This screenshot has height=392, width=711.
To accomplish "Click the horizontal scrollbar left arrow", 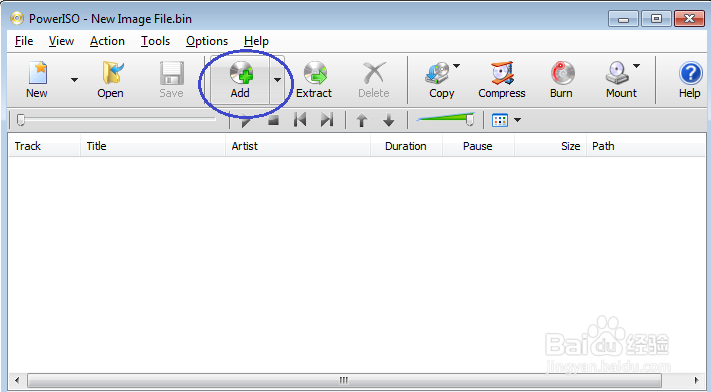I will 17,380.
